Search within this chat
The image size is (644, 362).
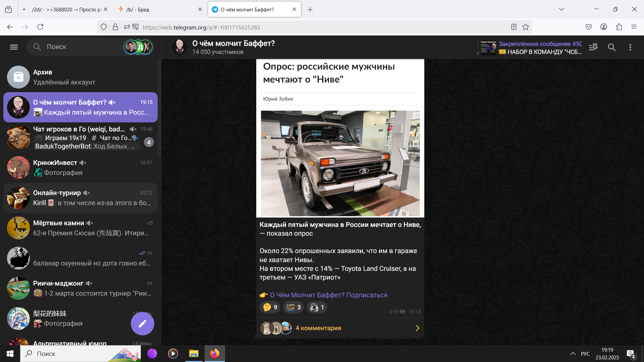(x=612, y=47)
